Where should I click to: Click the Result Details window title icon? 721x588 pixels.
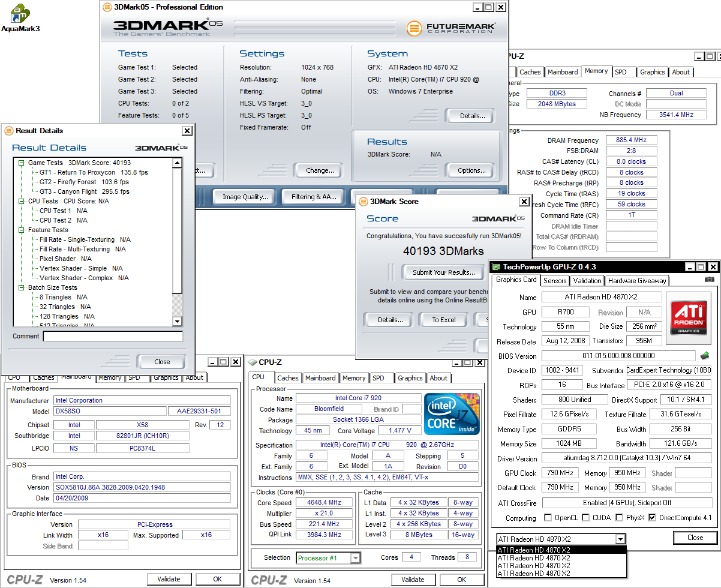(9, 131)
